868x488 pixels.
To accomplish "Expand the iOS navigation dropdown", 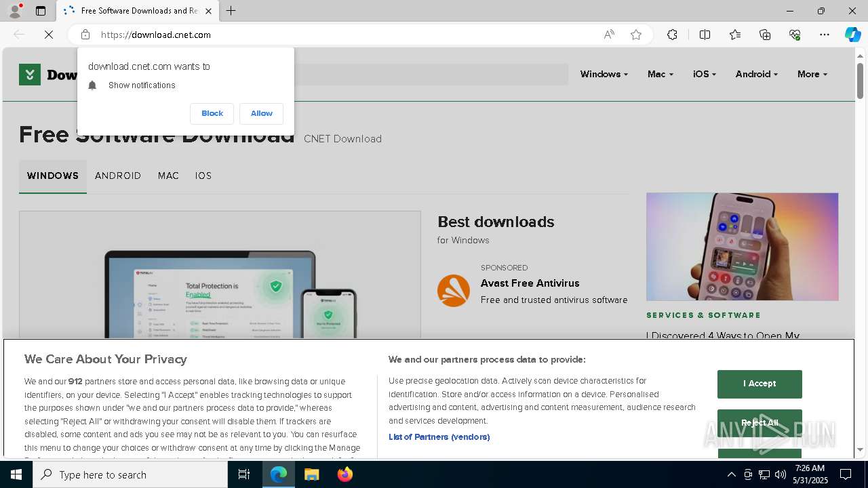I will coord(705,74).
